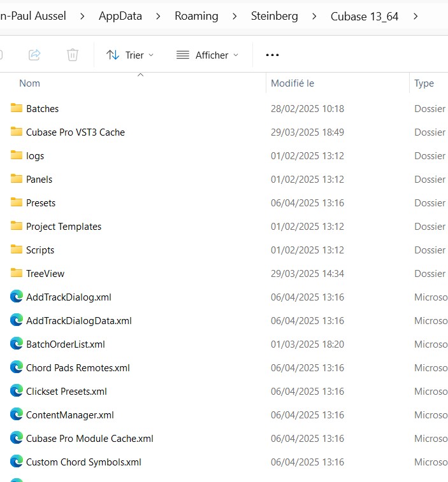448x482 pixels.
Task: Click the Edge icon of Cubase Pro Module Cache.xml
Action: click(x=17, y=438)
